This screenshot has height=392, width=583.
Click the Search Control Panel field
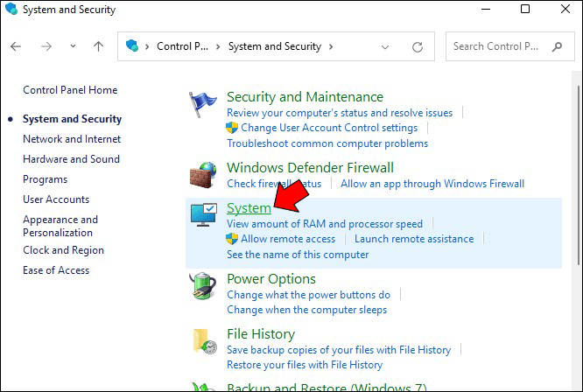click(509, 46)
